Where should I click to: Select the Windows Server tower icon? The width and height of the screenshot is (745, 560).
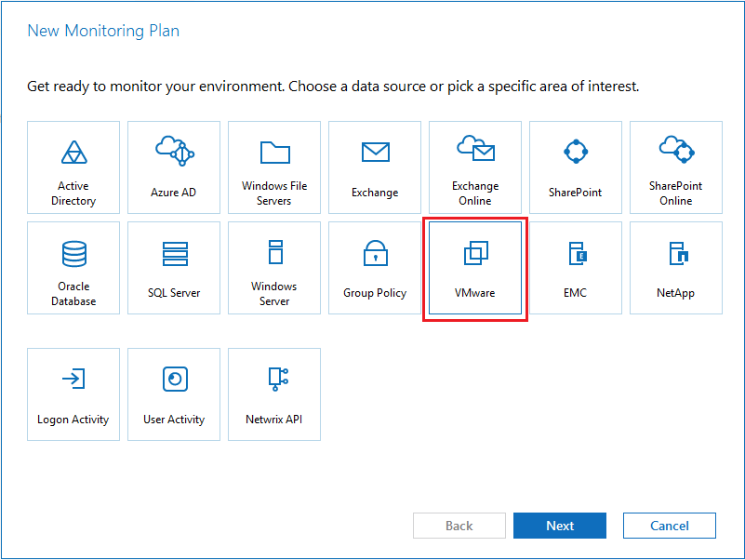[275, 252]
